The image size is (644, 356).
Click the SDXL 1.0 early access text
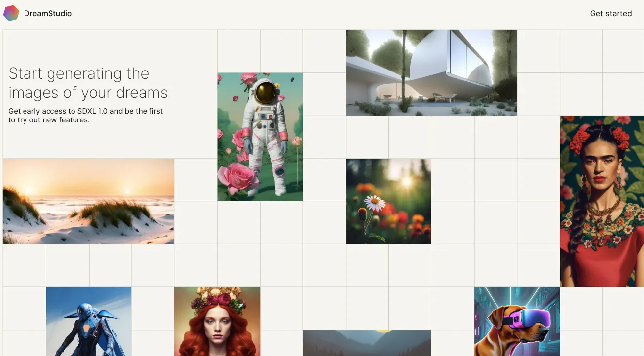(x=86, y=116)
